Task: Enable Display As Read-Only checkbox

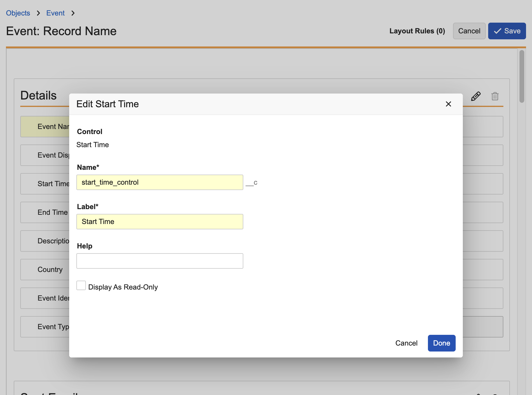Action: [x=81, y=286]
